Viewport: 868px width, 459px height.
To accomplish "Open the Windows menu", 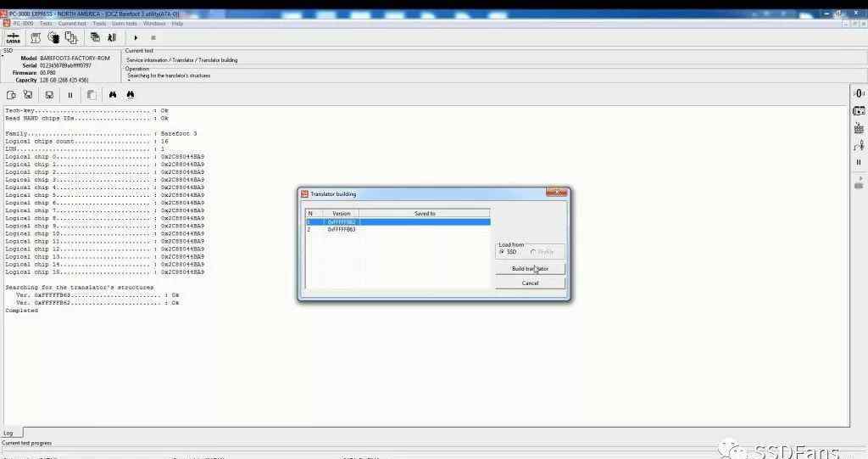I will click(154, 23).
